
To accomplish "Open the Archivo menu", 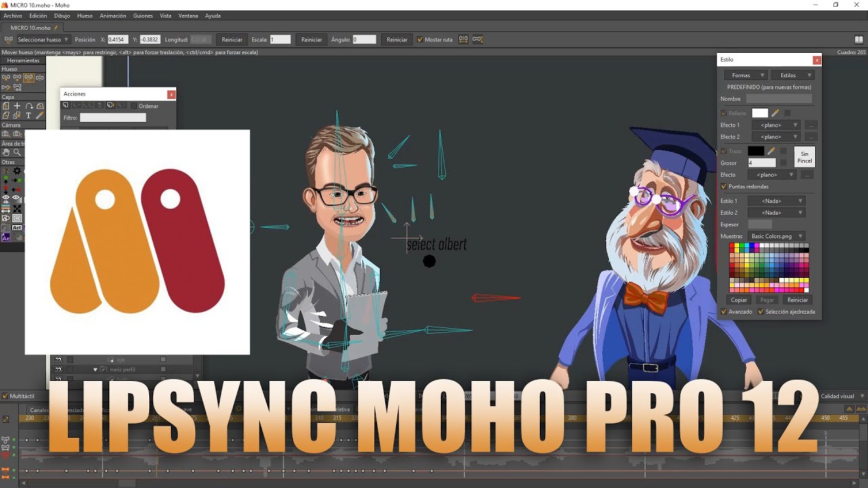I will pyautogui.click(x=13, y=16).
